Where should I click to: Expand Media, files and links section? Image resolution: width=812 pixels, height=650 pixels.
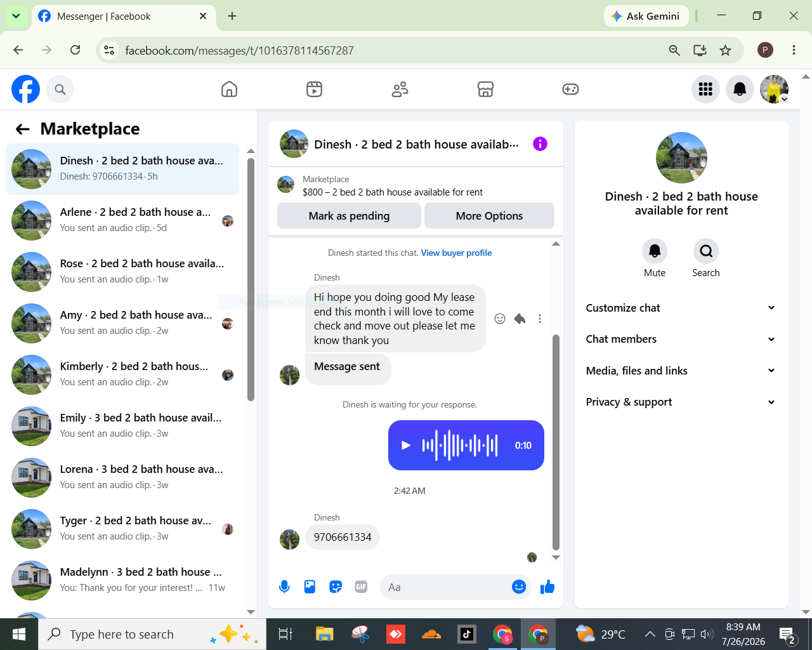click(681, 371)
